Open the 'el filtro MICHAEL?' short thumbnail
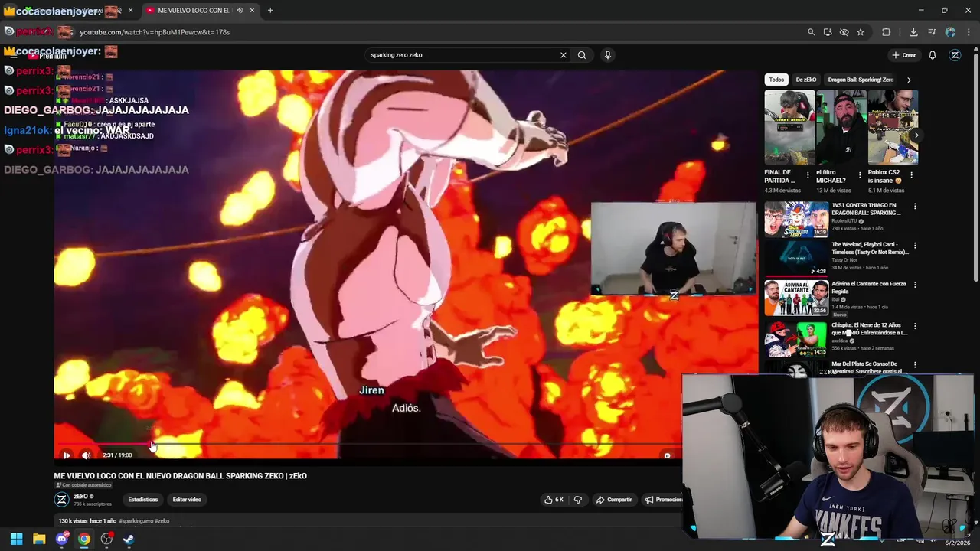This screenshot has width=980, height=551. coord(841,127)
